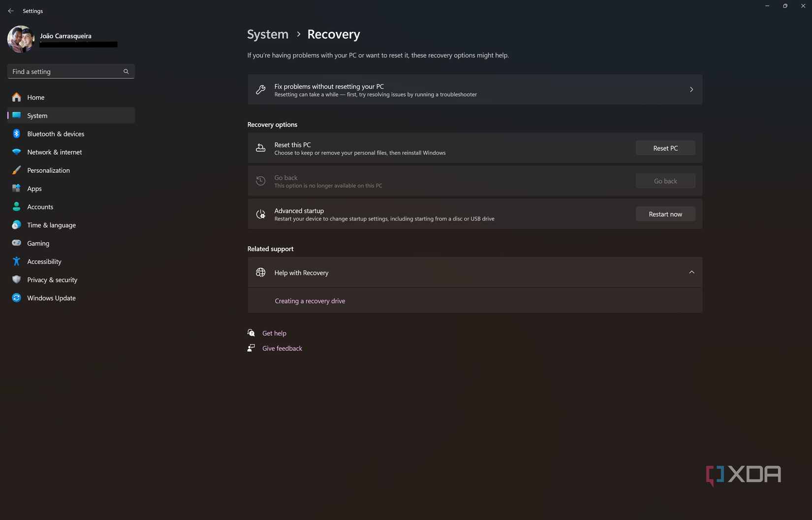Click the Reset this PC title text

pos(292,145)
